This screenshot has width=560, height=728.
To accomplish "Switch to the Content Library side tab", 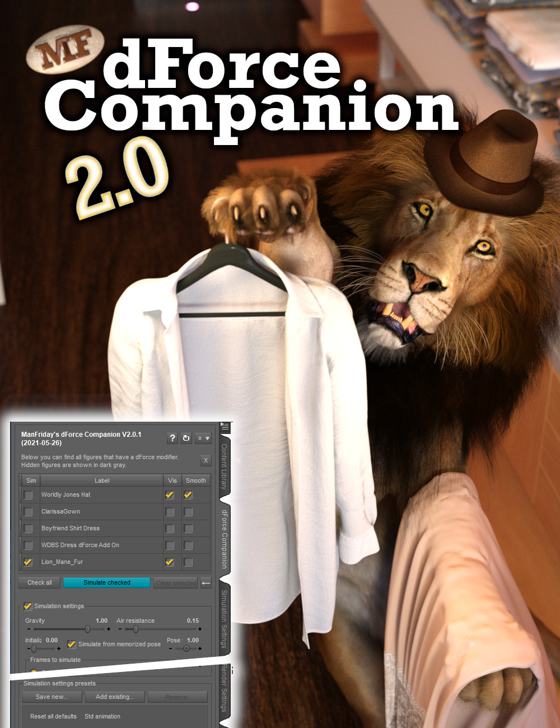I will click(224, 466).
